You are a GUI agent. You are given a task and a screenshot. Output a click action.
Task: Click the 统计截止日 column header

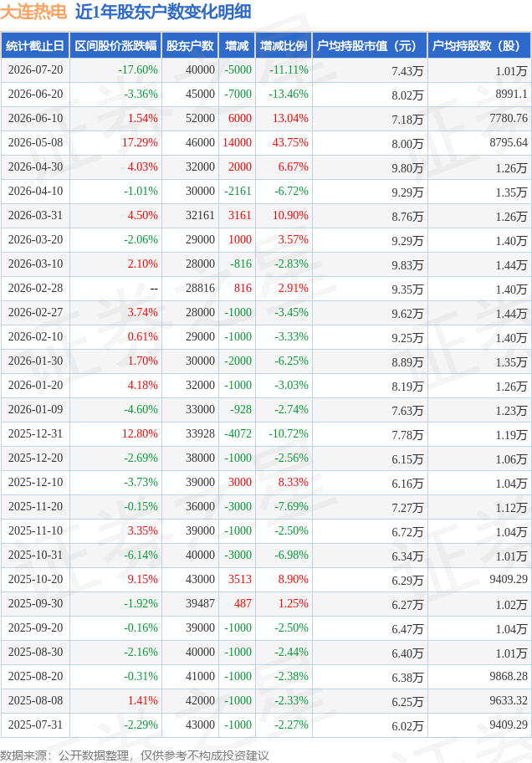click(x=35, y=46)
